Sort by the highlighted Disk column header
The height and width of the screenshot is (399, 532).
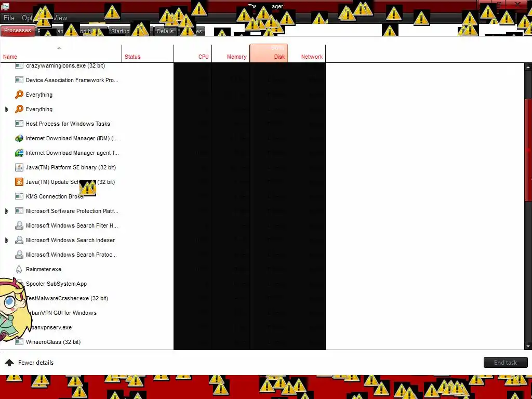click(x=269, y=54)
